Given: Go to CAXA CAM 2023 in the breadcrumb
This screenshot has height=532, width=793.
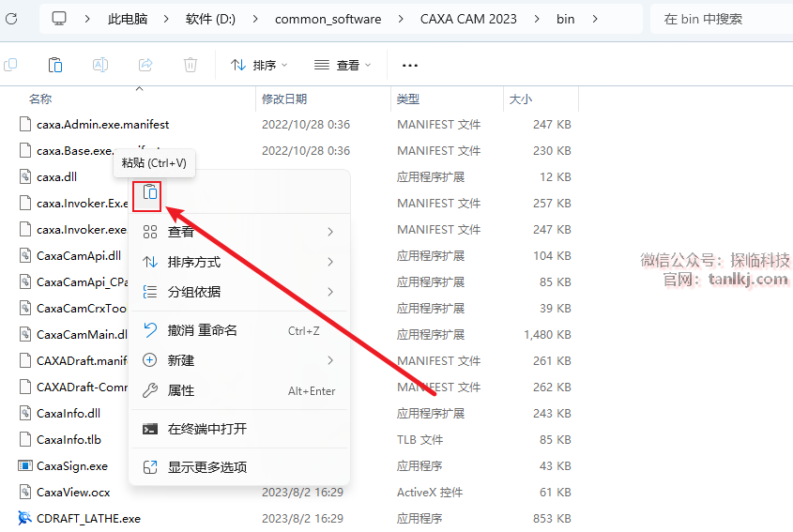Looking at the screenshot, I should click(468, 19).
